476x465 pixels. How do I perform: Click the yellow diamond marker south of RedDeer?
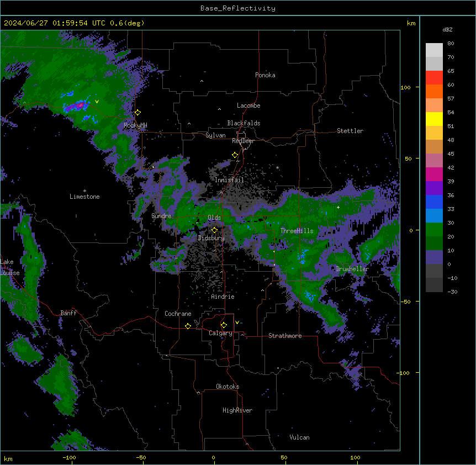pyautogui.click(x=235, y=155)
